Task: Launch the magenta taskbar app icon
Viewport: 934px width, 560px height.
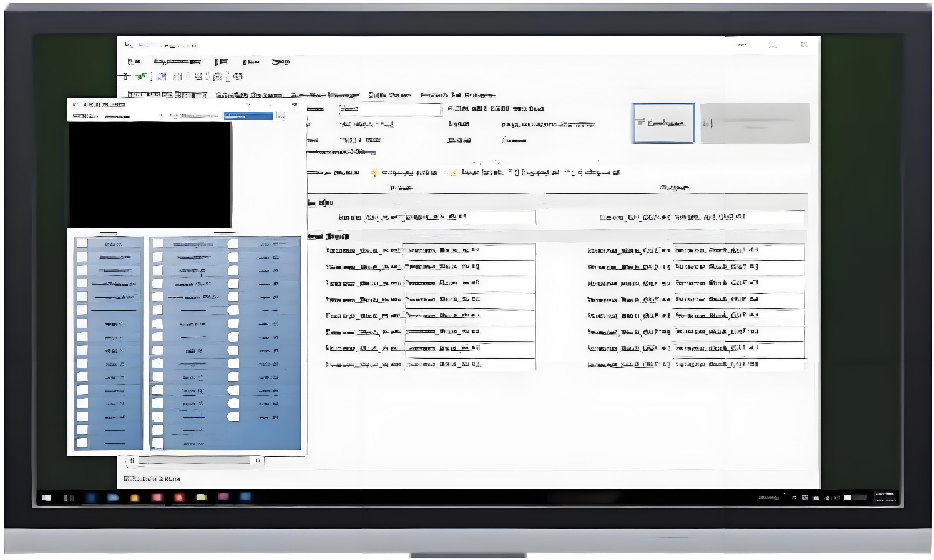Action: pyautogui.click(x=223, y=497)
